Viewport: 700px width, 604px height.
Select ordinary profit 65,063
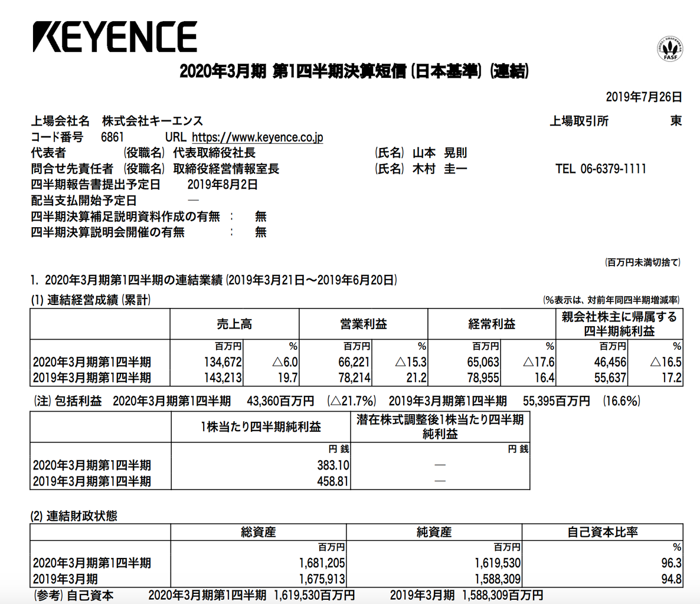(x=483, y=362)
